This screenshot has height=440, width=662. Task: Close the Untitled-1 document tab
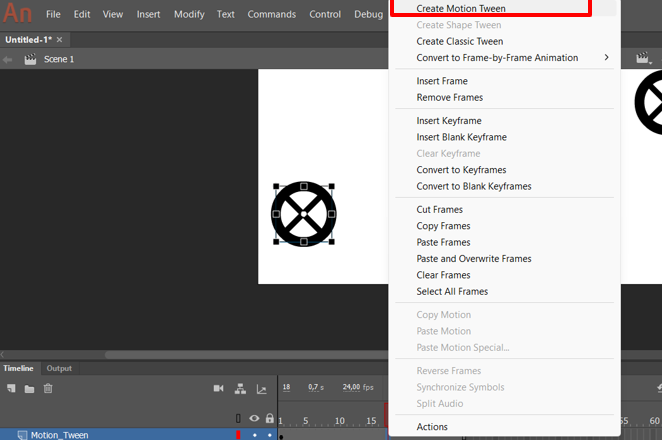click(x=60, y=40)
